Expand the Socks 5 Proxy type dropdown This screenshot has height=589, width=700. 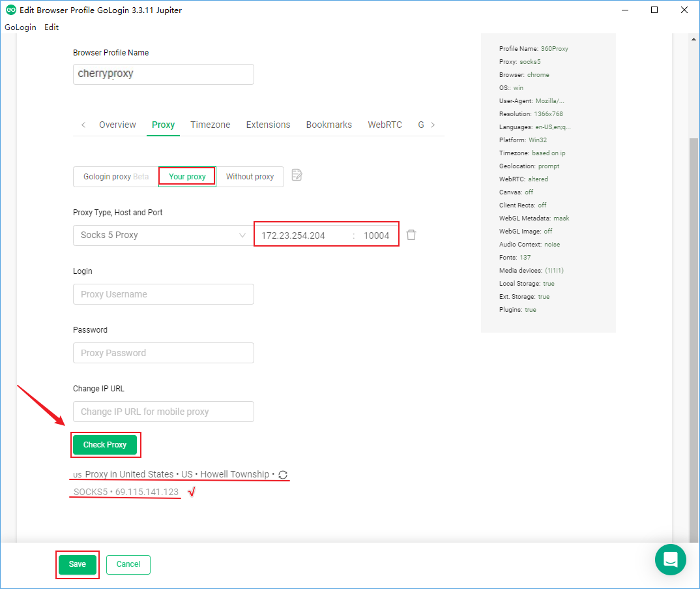163,235
